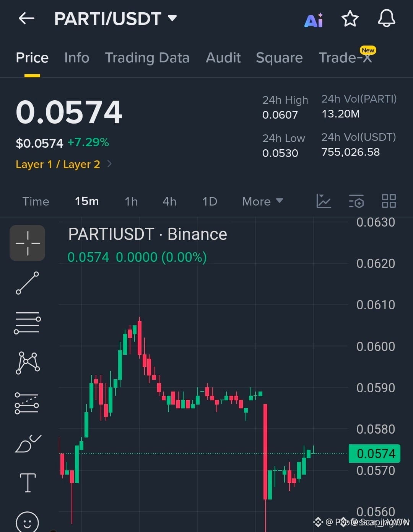Click the 0.0600 price axis label
The width and height of the screenshot is (413, 532).
376,346
